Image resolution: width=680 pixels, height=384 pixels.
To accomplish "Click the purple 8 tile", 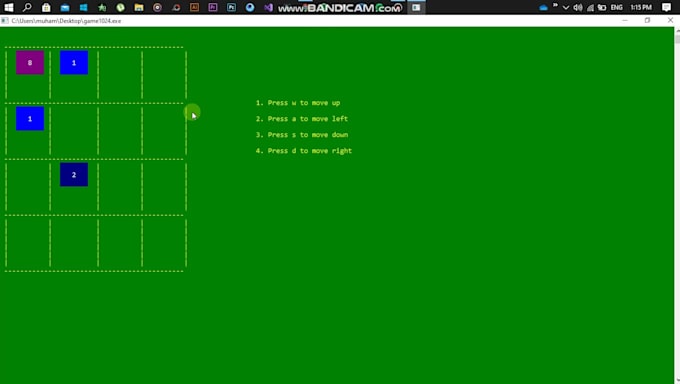I will point(30,62).
